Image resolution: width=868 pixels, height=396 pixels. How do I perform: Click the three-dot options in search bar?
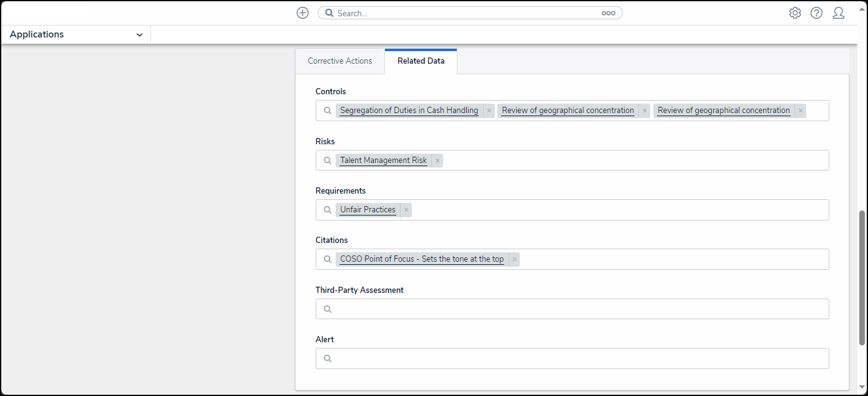(x=608, y=13)
